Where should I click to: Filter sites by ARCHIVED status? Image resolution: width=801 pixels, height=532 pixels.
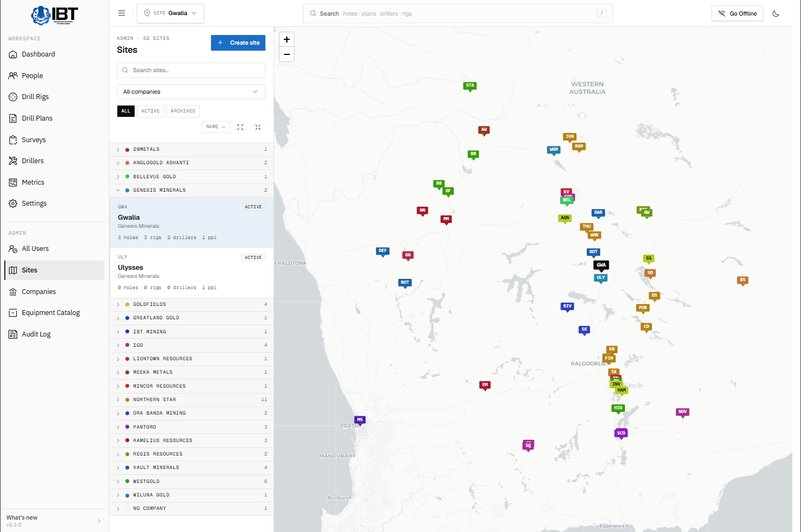pos(183,111)
